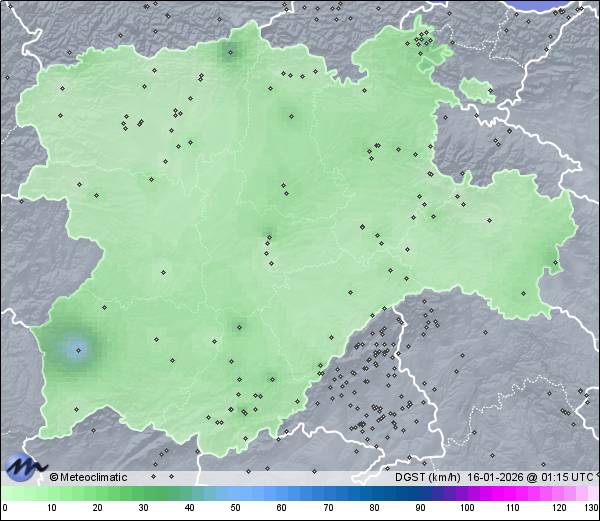Click the 100 label on the legend
This screenshot has width=600, height=521.
tap(467, 509)
